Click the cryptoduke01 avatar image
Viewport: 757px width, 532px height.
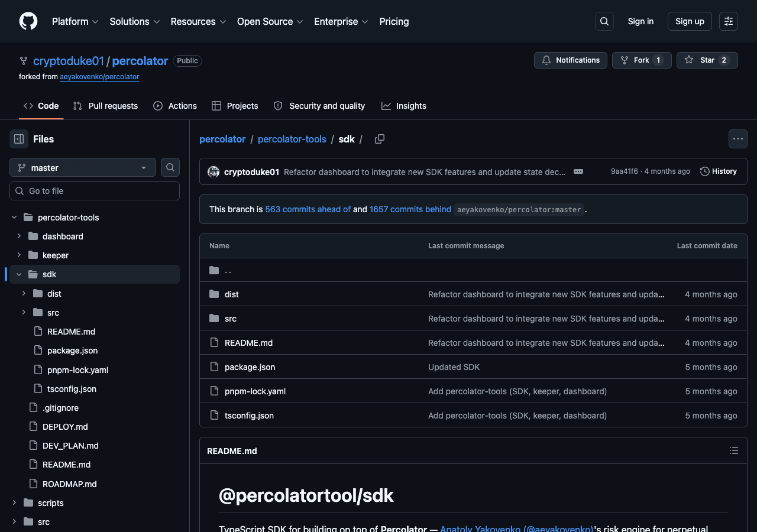[213, 171]
